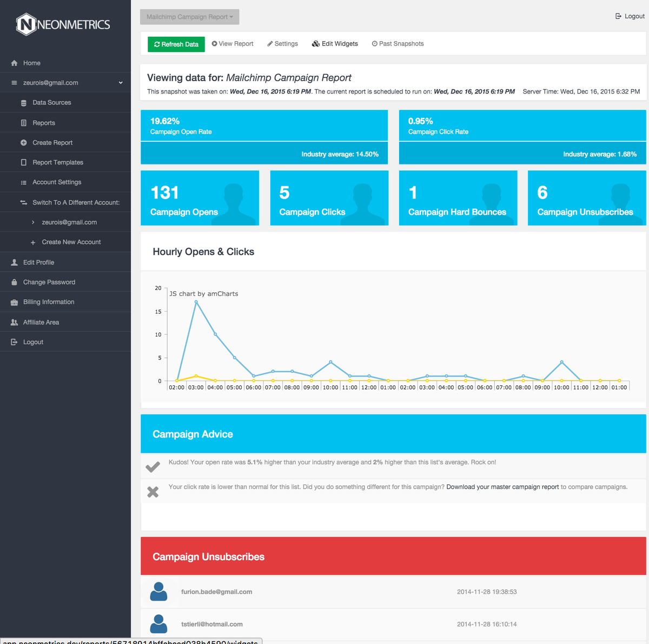The width and height of the screenshot is (649, 644).
Task: Open Billing Information page
Action: tap(65, 302)
